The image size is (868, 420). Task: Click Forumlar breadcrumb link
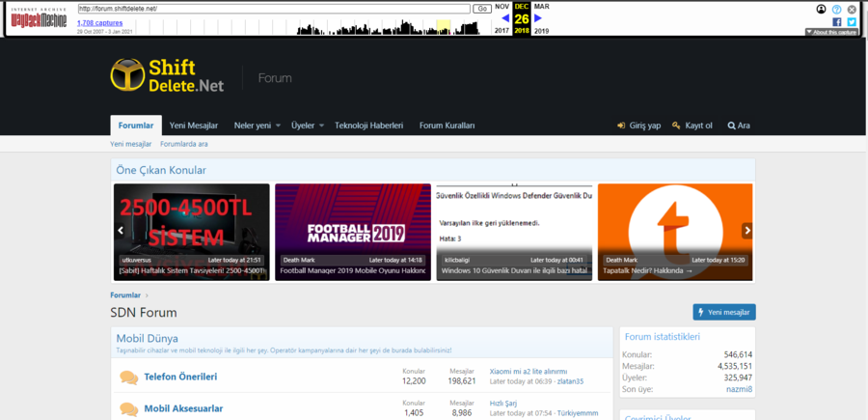[x=125, y=295]
